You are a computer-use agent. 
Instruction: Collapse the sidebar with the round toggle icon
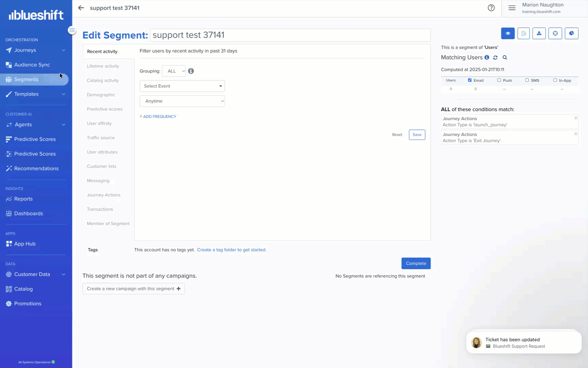72,30
